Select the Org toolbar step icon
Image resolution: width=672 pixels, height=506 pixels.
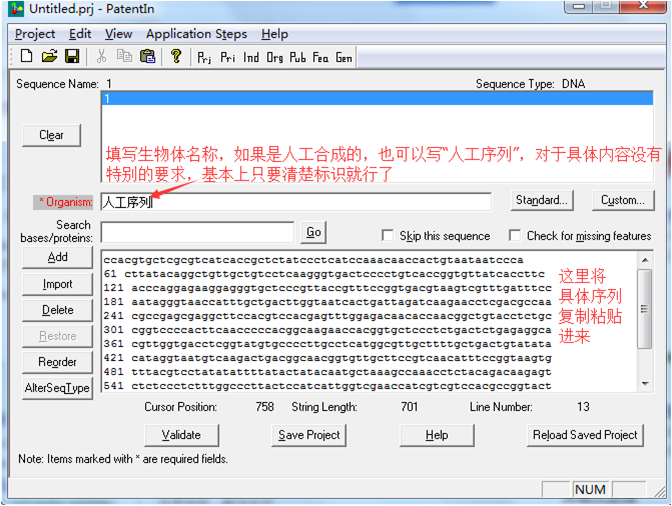(274, 57)
